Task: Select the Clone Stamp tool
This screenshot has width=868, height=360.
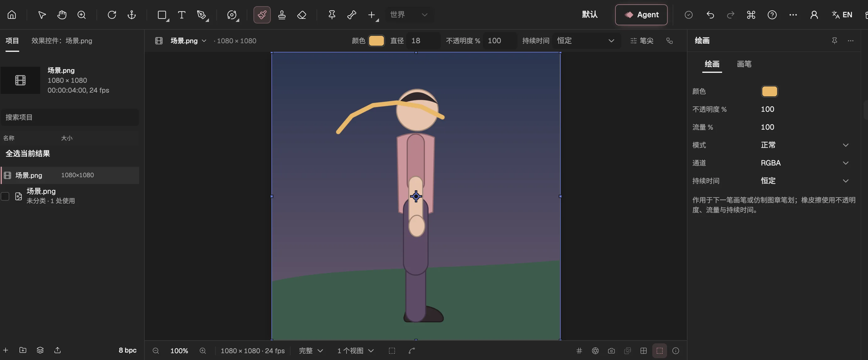Action: pos(282,15)
